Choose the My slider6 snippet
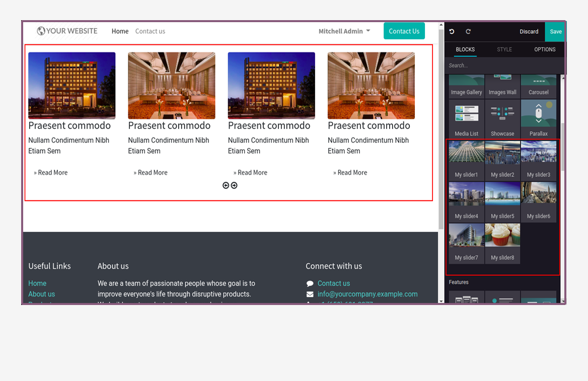Image resolution: width=588 pixels, height=381 pixels. 539,202
